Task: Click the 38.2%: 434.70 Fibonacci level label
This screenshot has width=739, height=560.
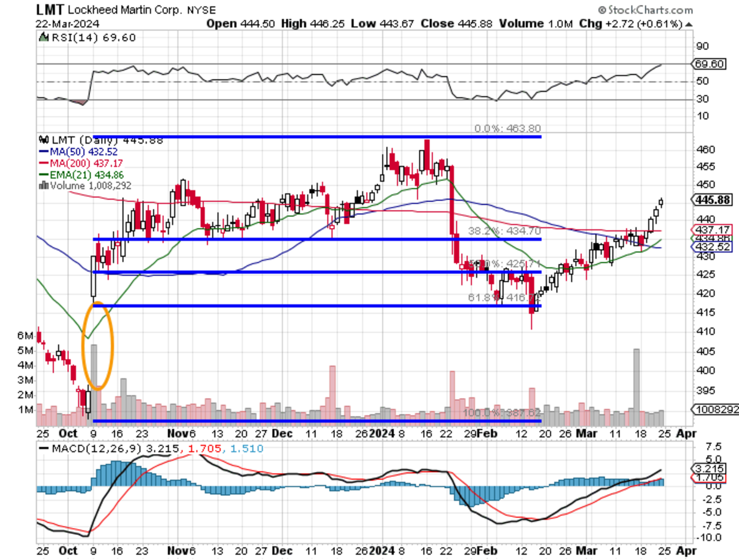Action: [x=509, y=231]
